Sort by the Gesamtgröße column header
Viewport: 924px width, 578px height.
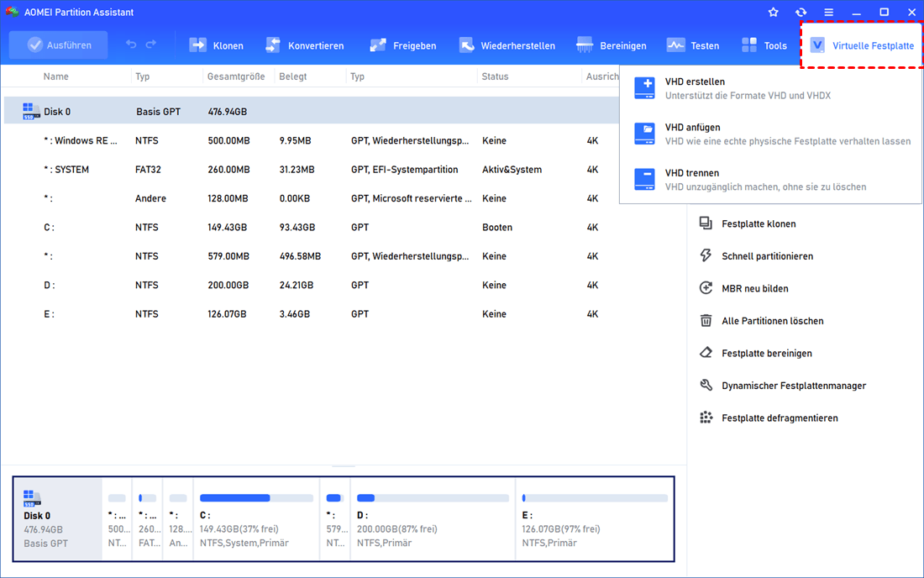236,76
